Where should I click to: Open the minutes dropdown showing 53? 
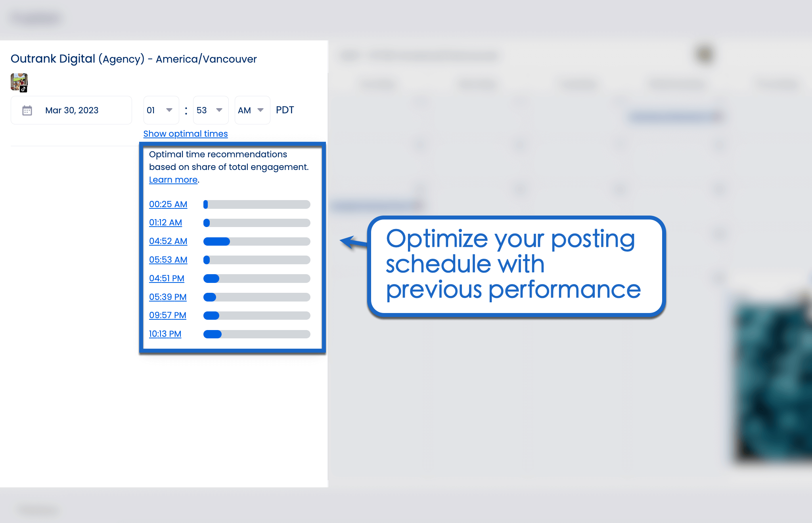(219, 110)
